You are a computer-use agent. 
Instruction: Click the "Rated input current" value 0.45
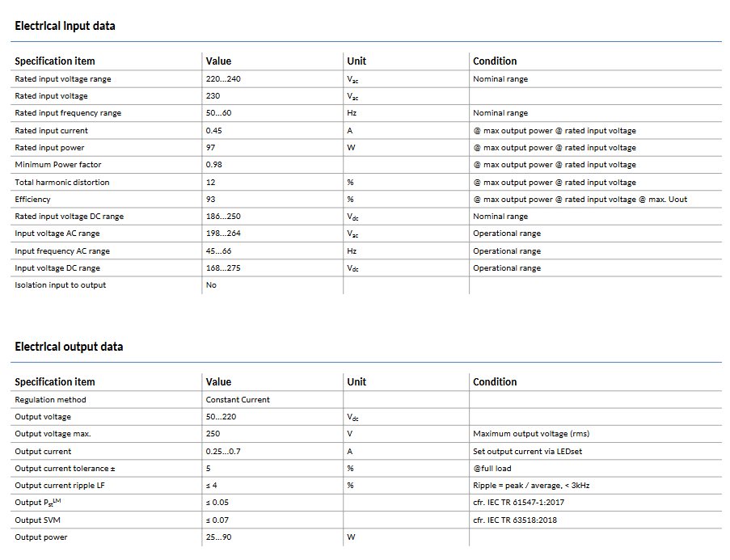pos(214,130)
